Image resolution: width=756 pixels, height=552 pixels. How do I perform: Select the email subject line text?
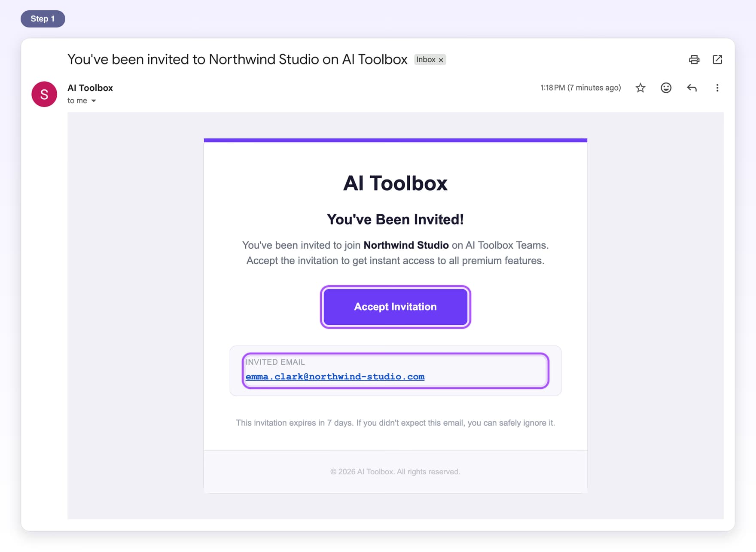tap(237, 59)
